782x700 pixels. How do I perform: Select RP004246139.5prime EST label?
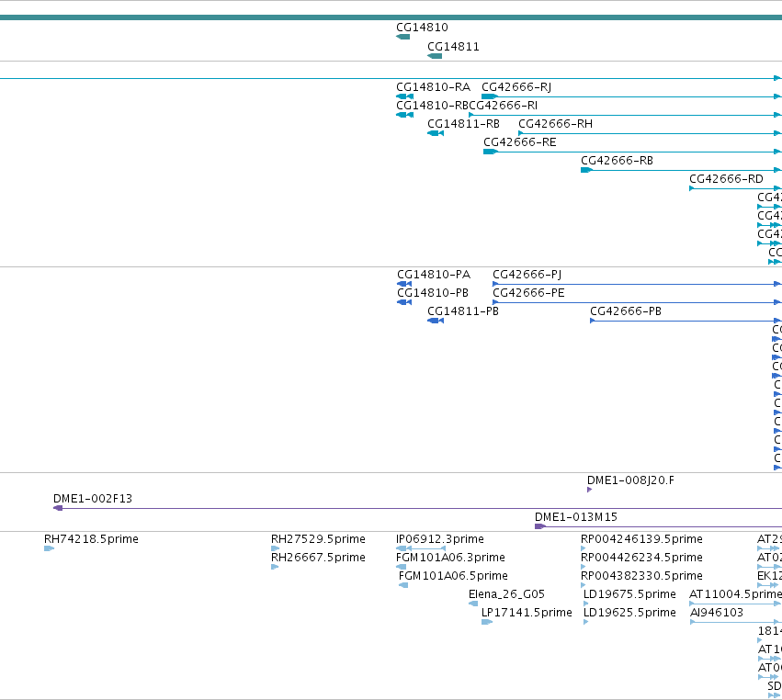[641, 539]
